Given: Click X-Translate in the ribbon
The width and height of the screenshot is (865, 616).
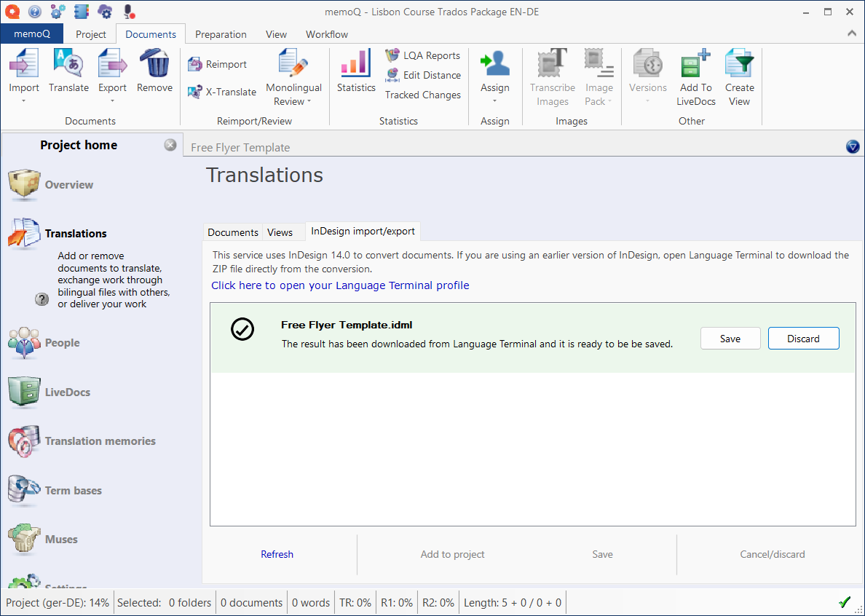Looking at the screenshot, I should click(221, 92).
